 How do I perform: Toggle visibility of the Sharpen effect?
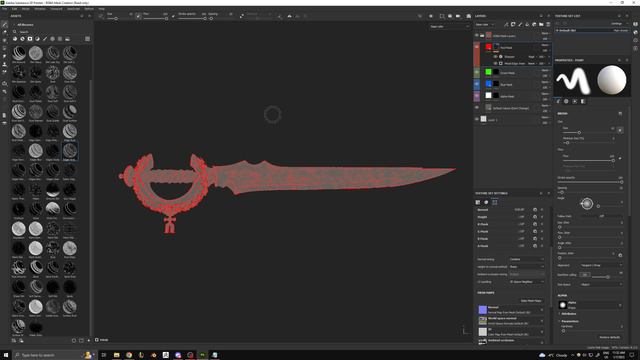click(x=495, y=57)
